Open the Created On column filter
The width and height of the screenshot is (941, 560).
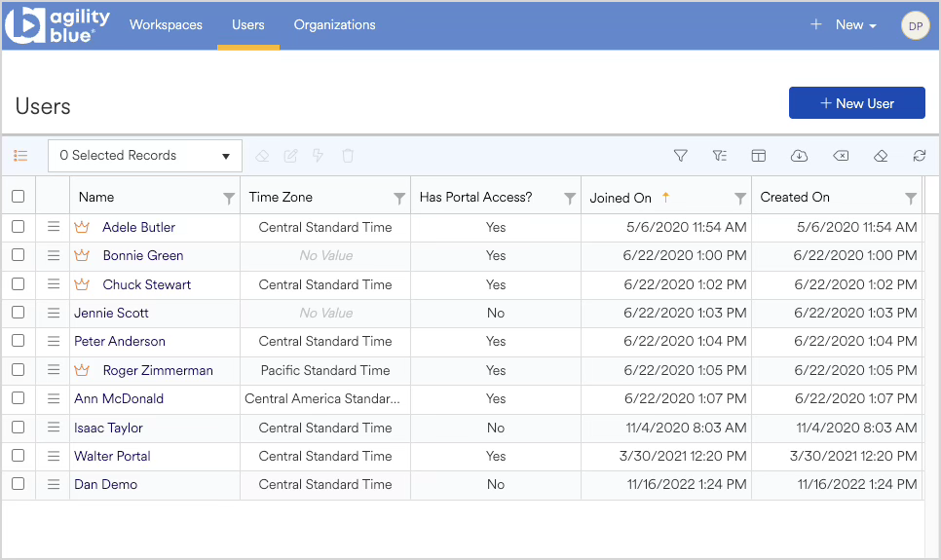coord(911,198)
